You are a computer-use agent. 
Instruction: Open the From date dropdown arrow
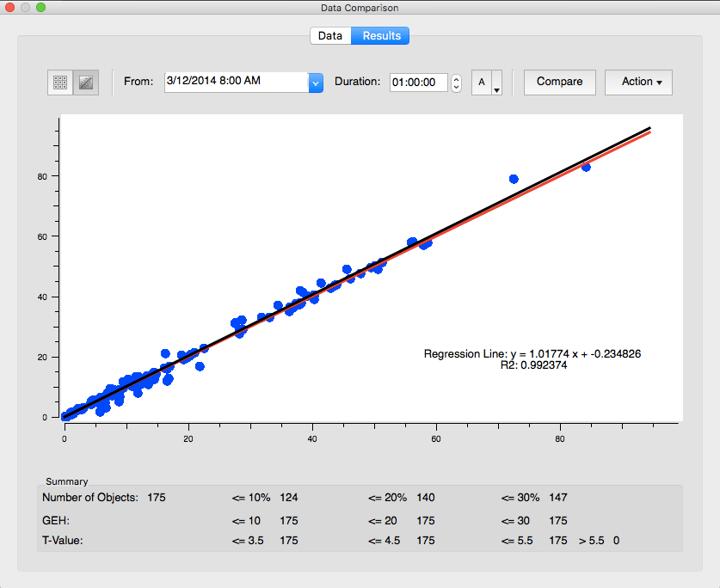click(x=316, y=83)
